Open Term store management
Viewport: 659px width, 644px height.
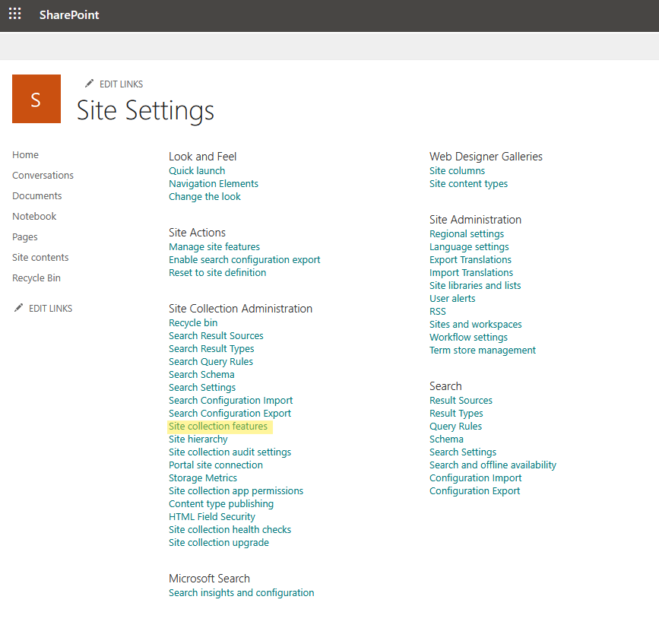coord(482,350)
